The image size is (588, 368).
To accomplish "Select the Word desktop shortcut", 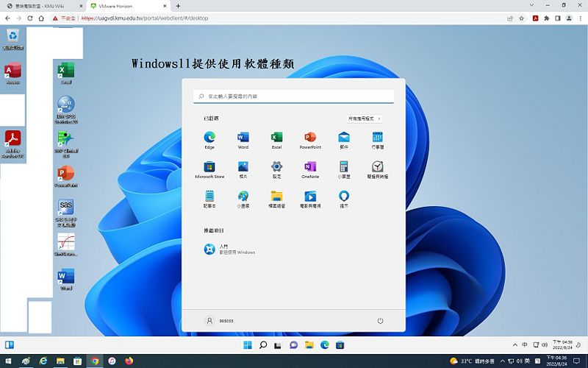I will [x=66, y=279].
